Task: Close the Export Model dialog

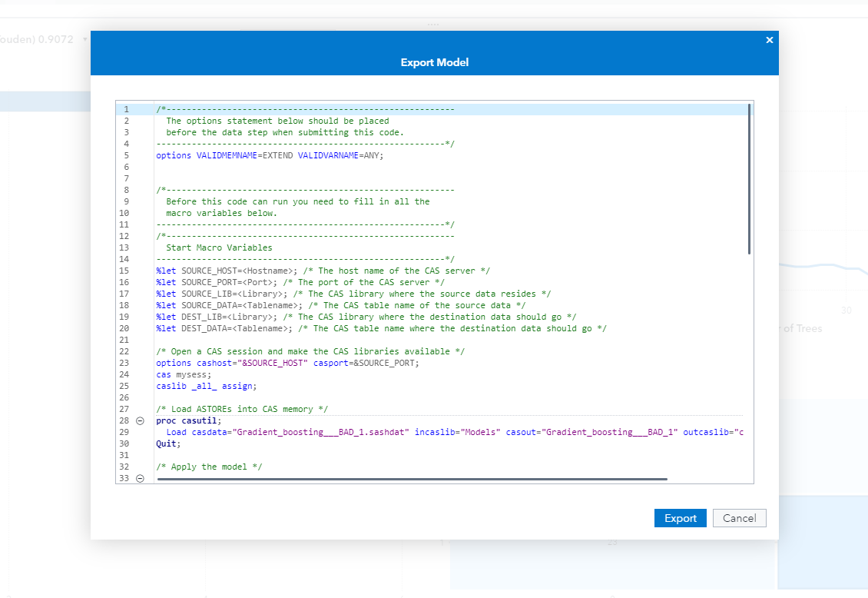Action: tap(769, 40)
